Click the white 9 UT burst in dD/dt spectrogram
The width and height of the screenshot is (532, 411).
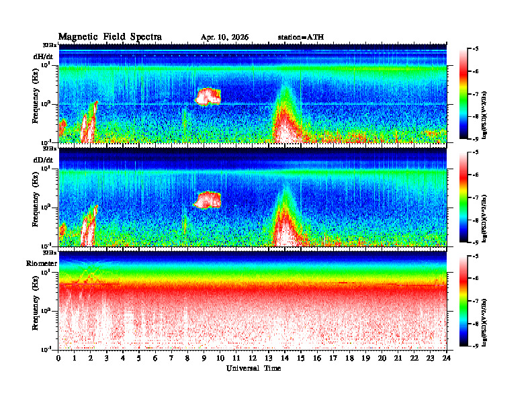pos(208,200)
